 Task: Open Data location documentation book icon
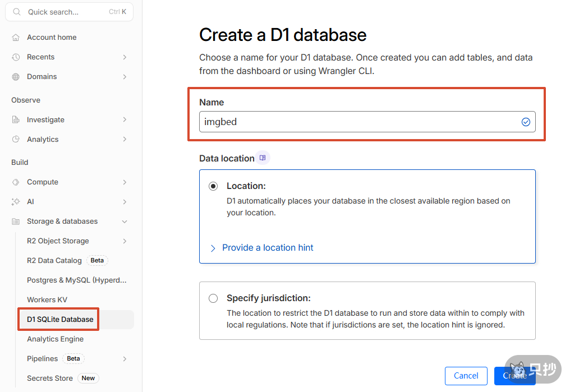point(263,158)
